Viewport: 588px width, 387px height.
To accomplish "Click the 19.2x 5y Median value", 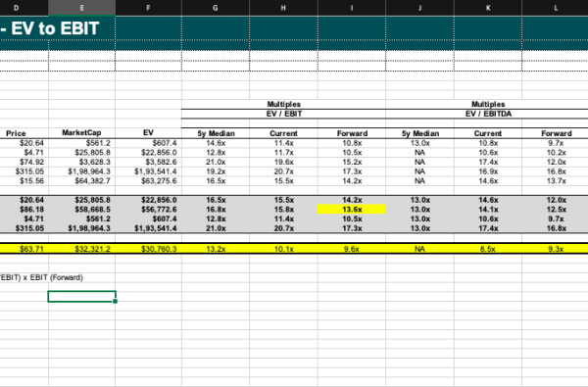I will point(216,171).
